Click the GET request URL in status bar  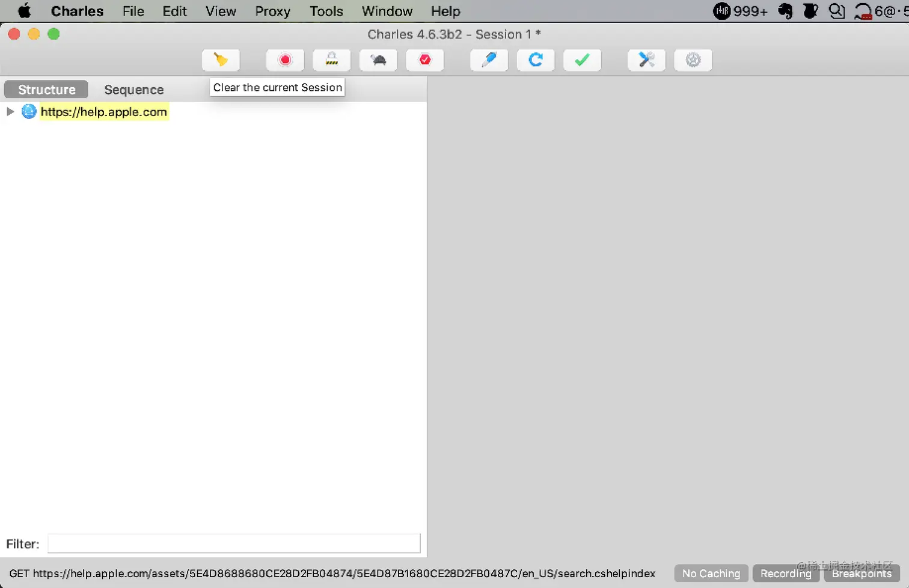click(x=332, y=574)
